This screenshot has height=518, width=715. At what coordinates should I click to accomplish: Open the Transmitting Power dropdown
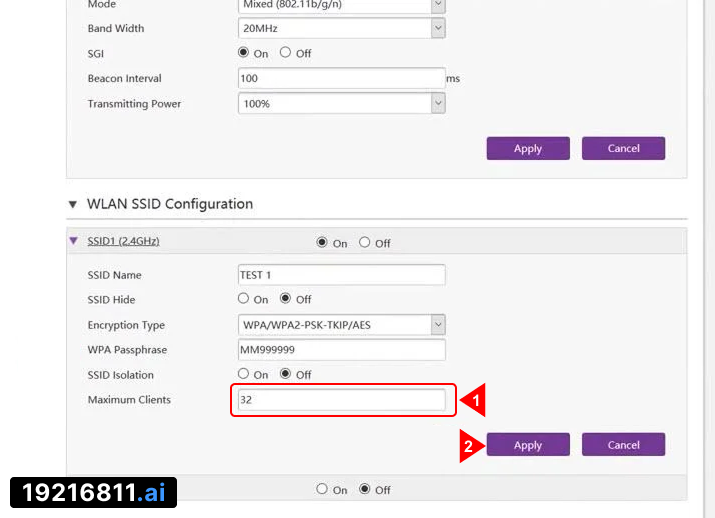pyautogui.click(x=341, y=103)
